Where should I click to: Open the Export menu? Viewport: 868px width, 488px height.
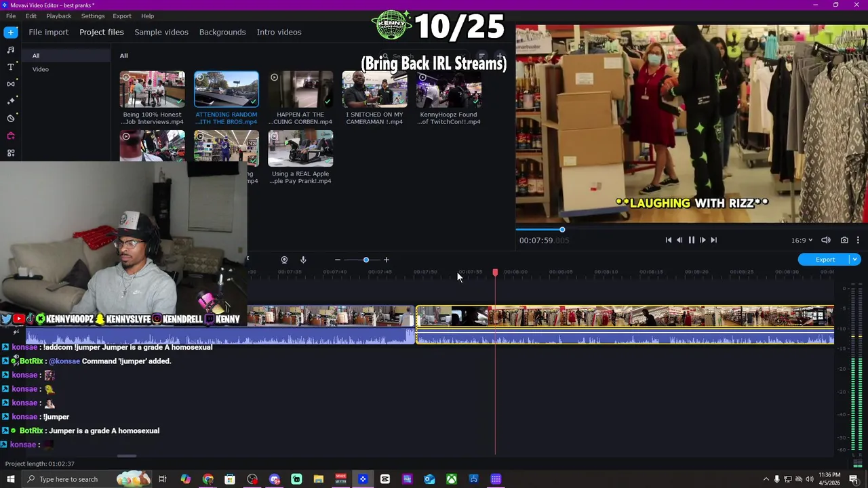click(122, 16)
